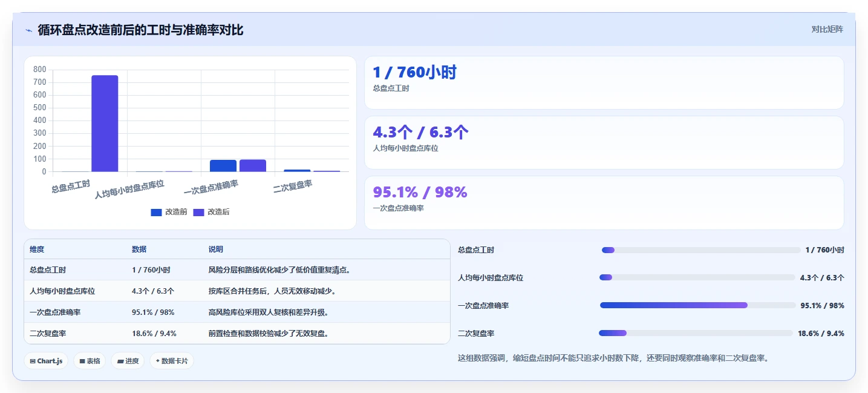Screen dimensions: 868x393
Task: Click the note 按库区合并任务后，人员无效移动减少
Action: pos(272,291)
